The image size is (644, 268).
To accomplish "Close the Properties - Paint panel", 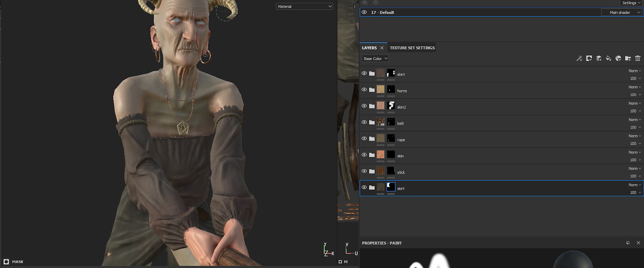I will pos(638,243).
